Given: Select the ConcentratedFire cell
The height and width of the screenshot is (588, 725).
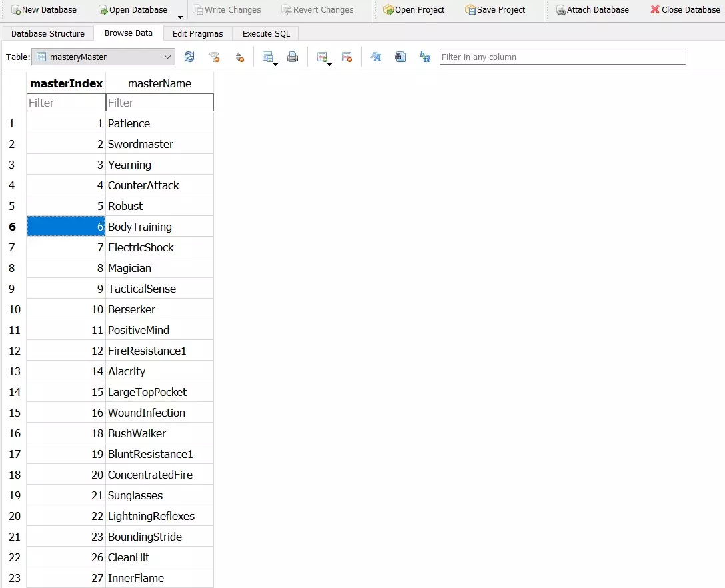Looking at the screenshot, I should 159,475.
